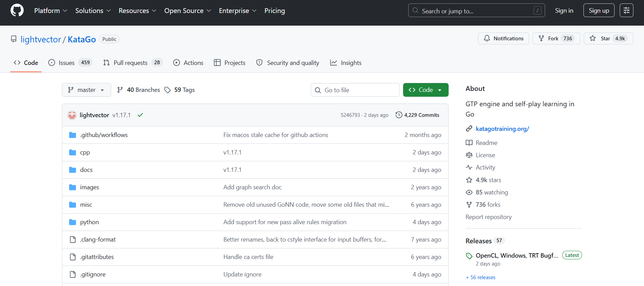
Task: Switch to the Security and quality tab
Action: coord(288,63)
